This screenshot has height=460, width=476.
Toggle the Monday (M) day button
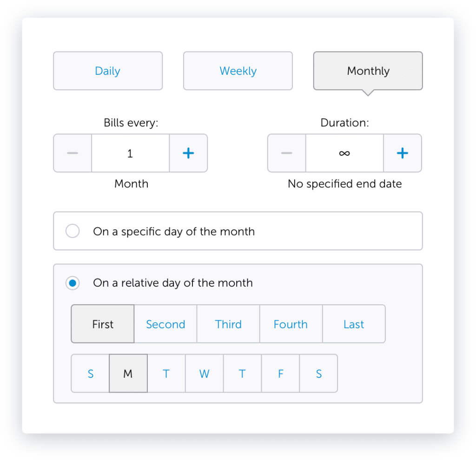[x=128, y=374]
